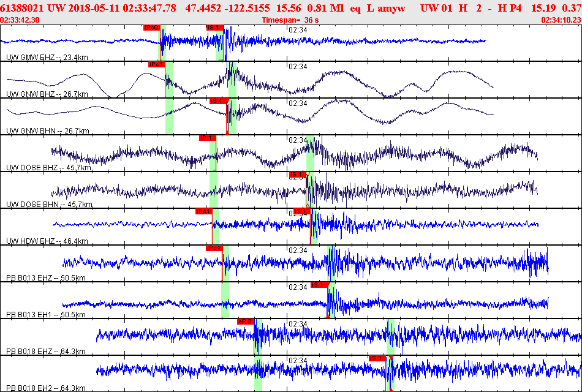Click the depth value 15.56 in the header
582x392 pixels.
point(289,8)
